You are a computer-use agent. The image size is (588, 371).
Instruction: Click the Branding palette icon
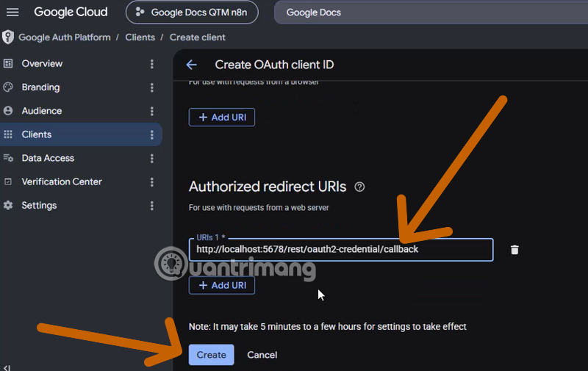coord(8,87)
